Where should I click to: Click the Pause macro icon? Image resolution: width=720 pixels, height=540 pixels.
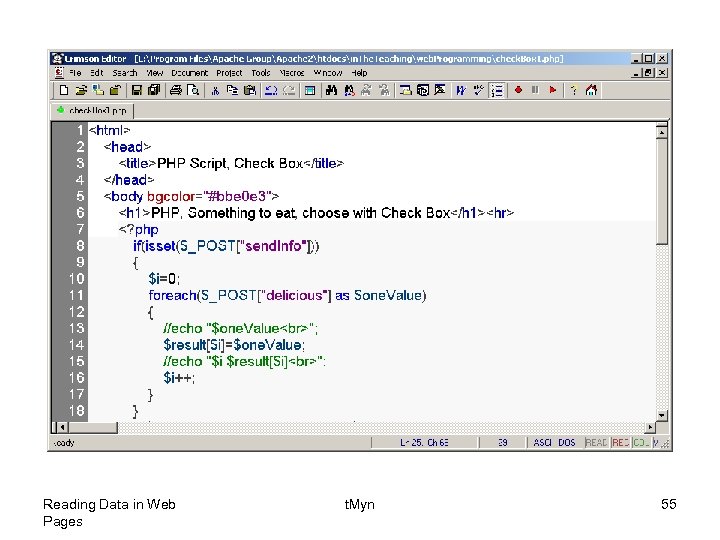point(535,90)
